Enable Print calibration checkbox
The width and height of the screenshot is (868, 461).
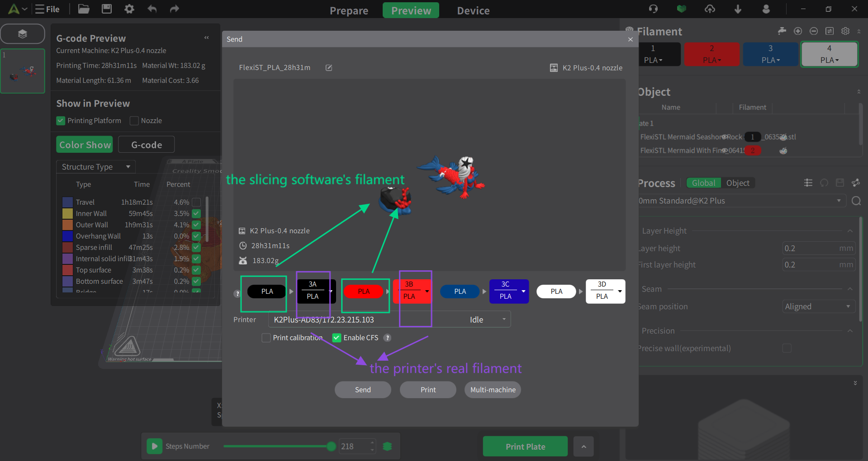point(266,338)
